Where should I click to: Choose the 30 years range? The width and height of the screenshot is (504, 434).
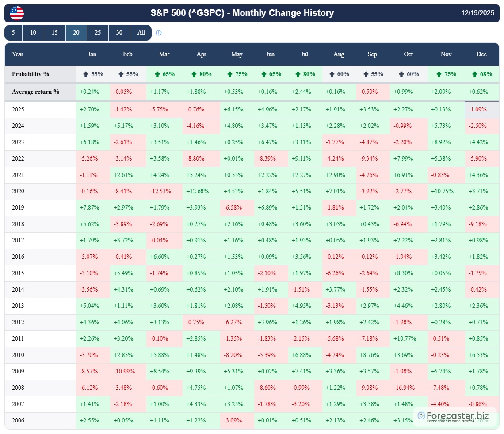119,33
